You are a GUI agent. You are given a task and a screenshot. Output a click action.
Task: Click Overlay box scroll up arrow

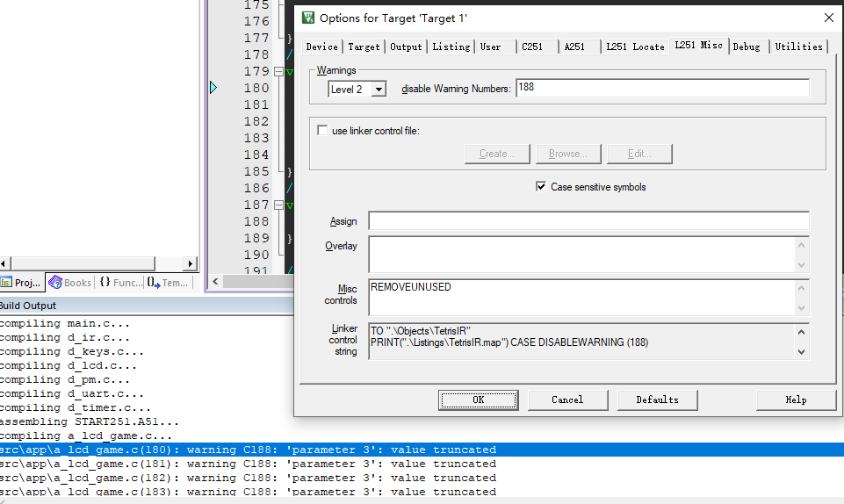pos(802,245)
